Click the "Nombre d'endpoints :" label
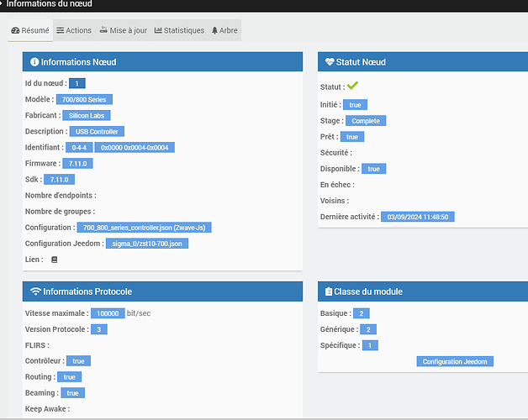The height and width of the screenshot is (420, 528). (61, 196)
